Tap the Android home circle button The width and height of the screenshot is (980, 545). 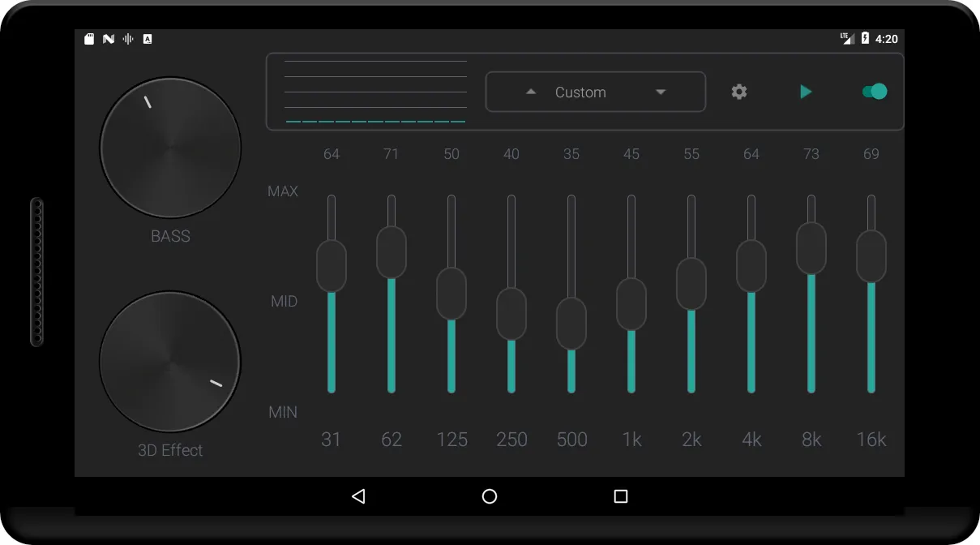[x=489, y=496]
